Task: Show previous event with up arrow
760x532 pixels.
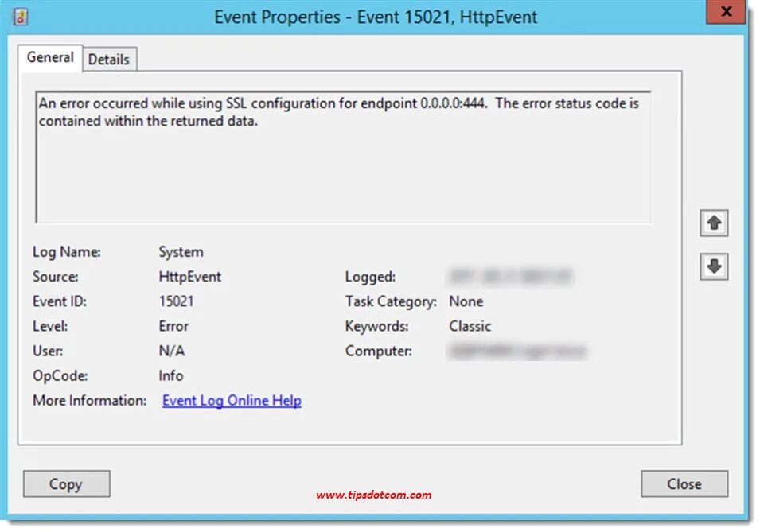Action: (714, 223)
